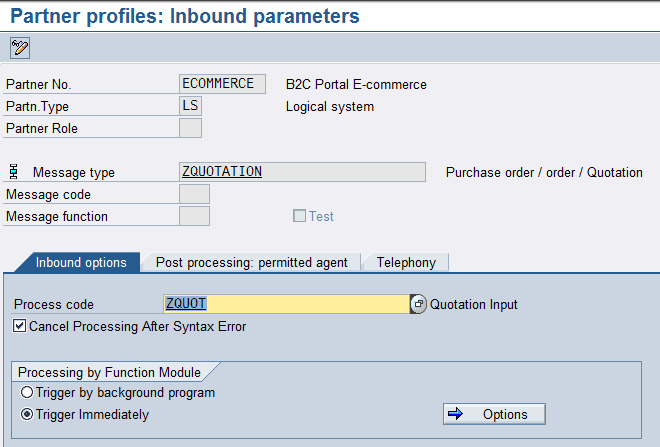Click the Partner No. field ECOMMERCE
This screenshot has height=447, width=660.
pos(222,84)
